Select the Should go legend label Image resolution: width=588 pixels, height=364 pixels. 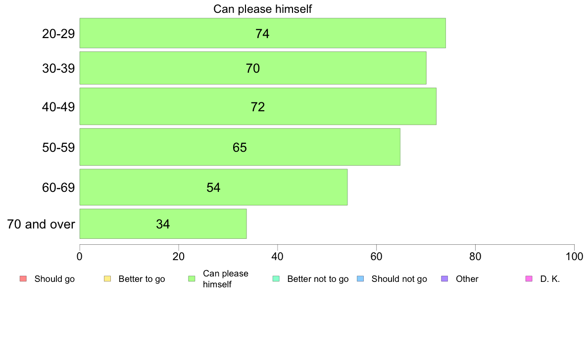click(54, 279)
